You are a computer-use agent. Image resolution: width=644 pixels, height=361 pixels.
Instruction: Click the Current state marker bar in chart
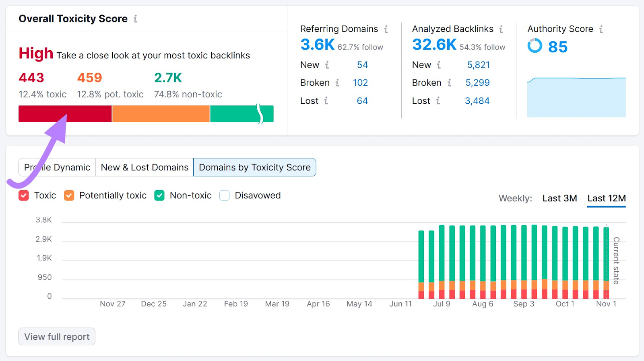(x=606, y=261)
